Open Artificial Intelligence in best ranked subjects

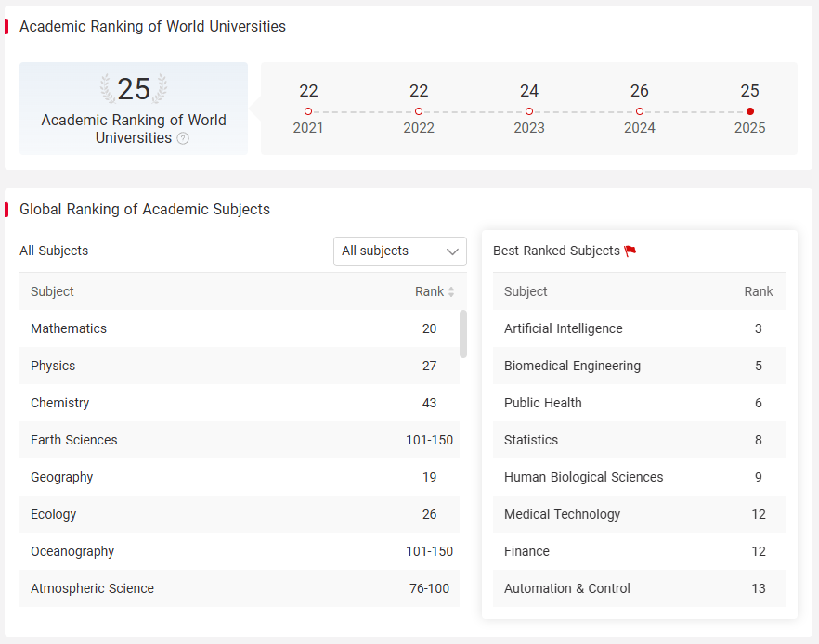639,328
